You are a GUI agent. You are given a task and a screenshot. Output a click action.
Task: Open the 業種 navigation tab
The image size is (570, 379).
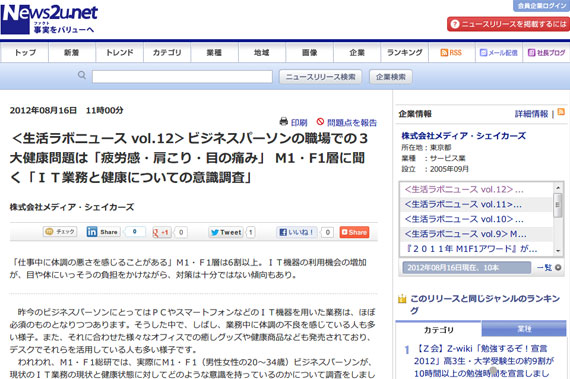click(x=214, y=53)
